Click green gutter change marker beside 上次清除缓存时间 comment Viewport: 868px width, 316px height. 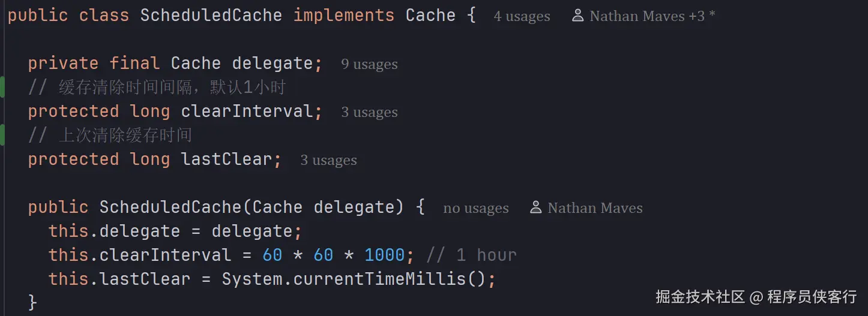2,136
